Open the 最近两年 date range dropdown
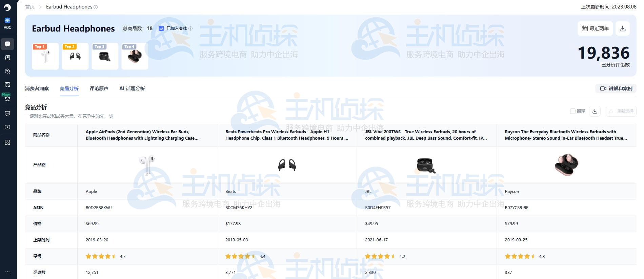644x279 pixels. 595,28
